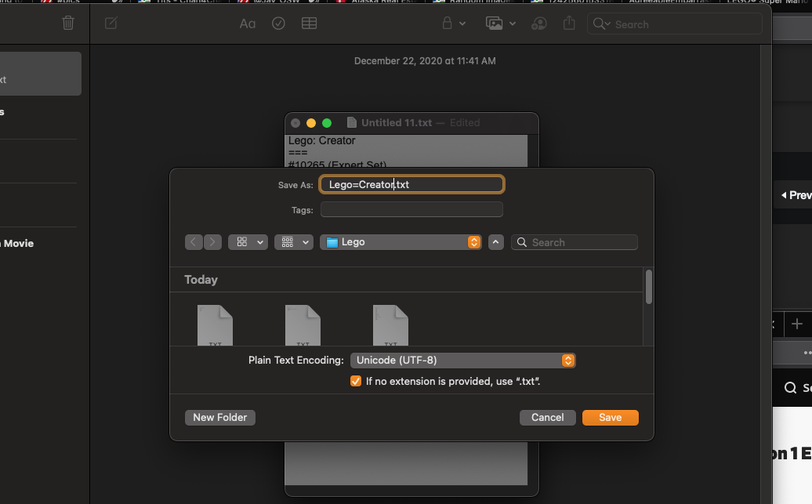812x504 pixels.
Task: Click the 'Lego: Creator' text line
Action: click(x=321, y=140)
